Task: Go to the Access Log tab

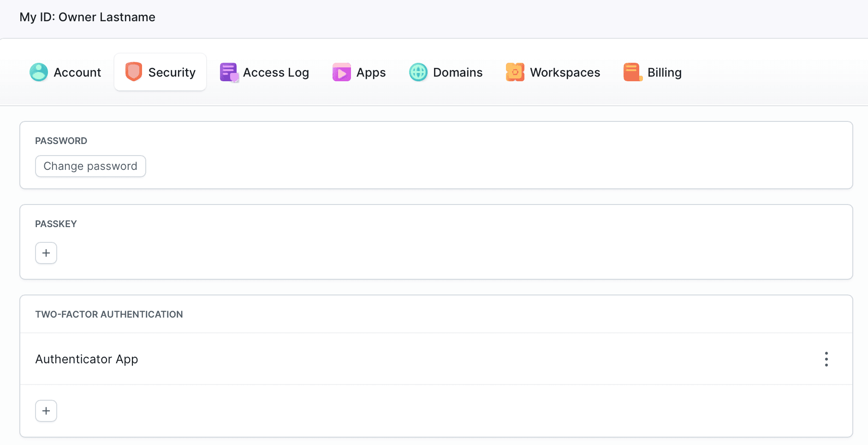Action: pyautogui.click(x=276, y=72)
